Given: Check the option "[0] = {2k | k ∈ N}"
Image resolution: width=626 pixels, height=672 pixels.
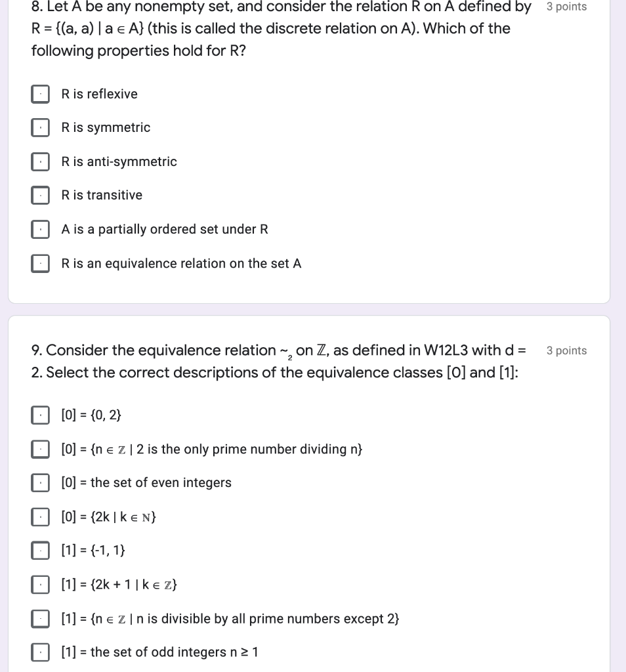Looking at the screenshot, I should tap(40, 516).
